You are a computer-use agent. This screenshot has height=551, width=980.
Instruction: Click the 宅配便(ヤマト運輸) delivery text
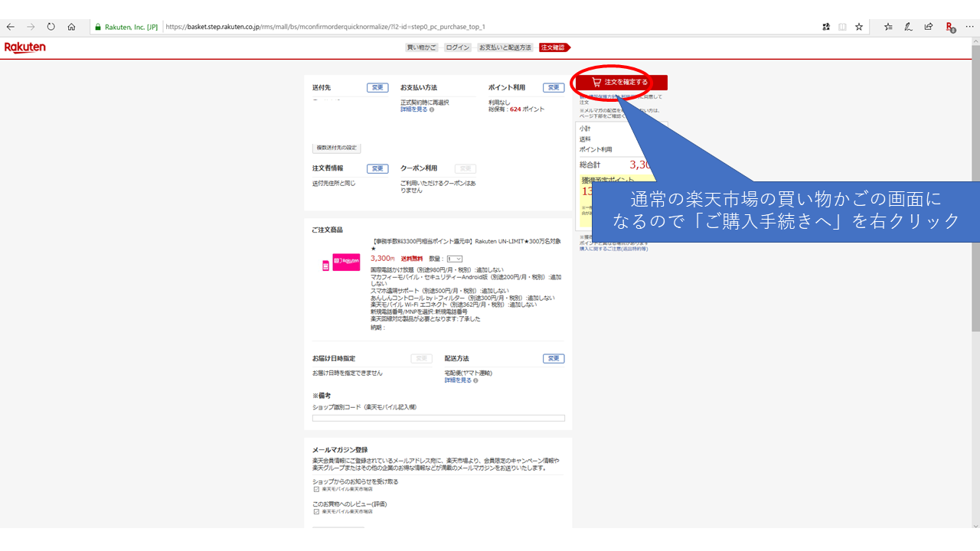pos(469,373)
